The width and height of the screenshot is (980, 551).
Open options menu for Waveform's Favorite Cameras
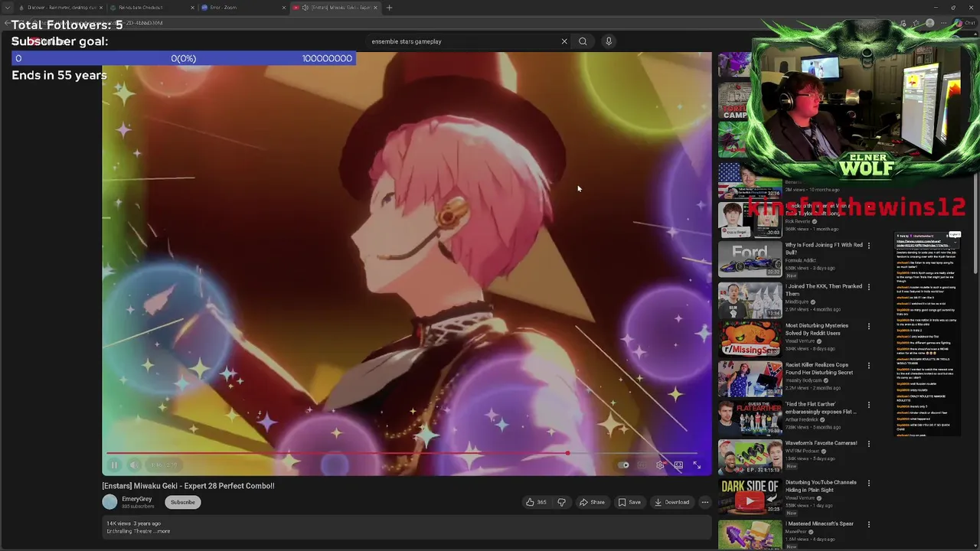coord(868,444)
